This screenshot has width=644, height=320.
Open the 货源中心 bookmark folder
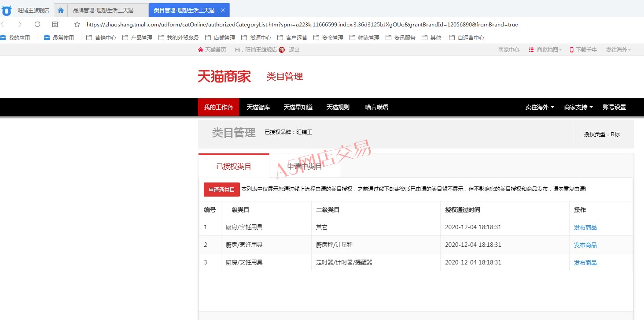coord(256,38)
